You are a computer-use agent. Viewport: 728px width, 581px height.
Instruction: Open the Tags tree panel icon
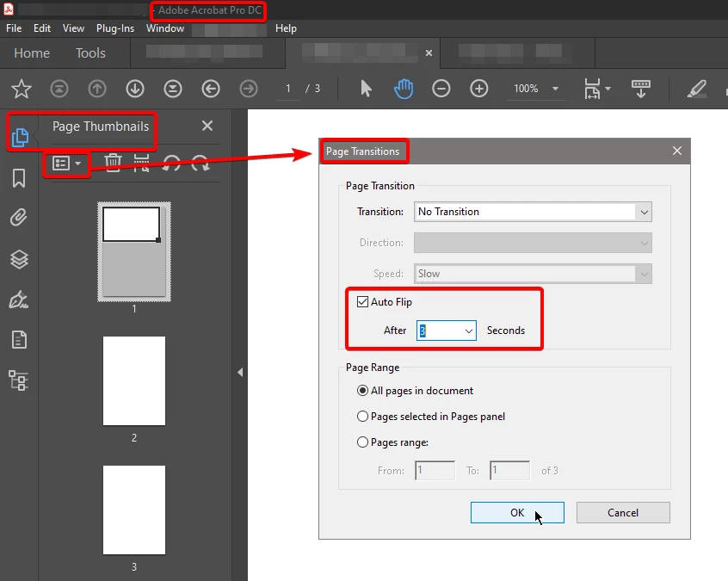(x=19, y=380)
